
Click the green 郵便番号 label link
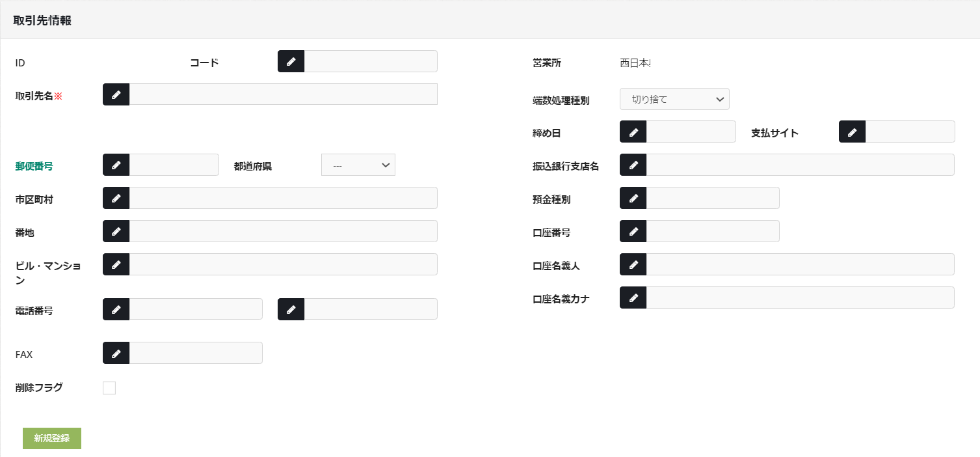(x=34, y=166)
